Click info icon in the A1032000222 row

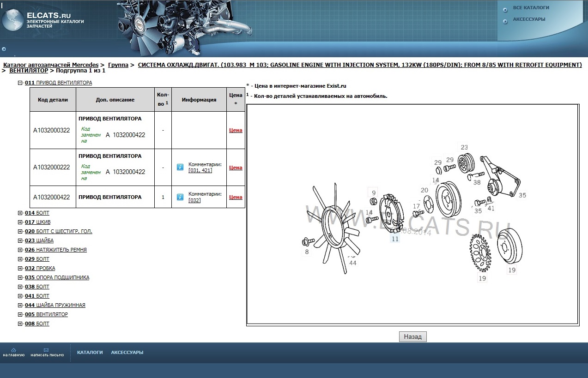[x=180, y=167]
